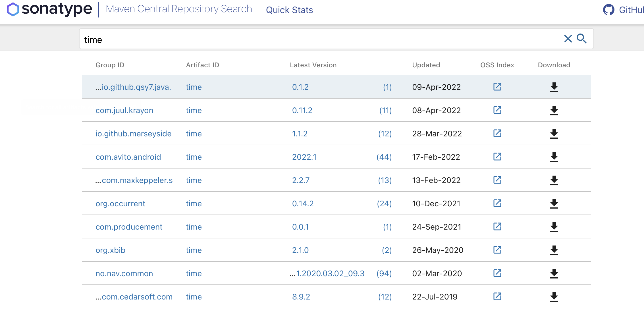Click the Sonatype logo
644x312 pixels.
[x=49, y=9]
